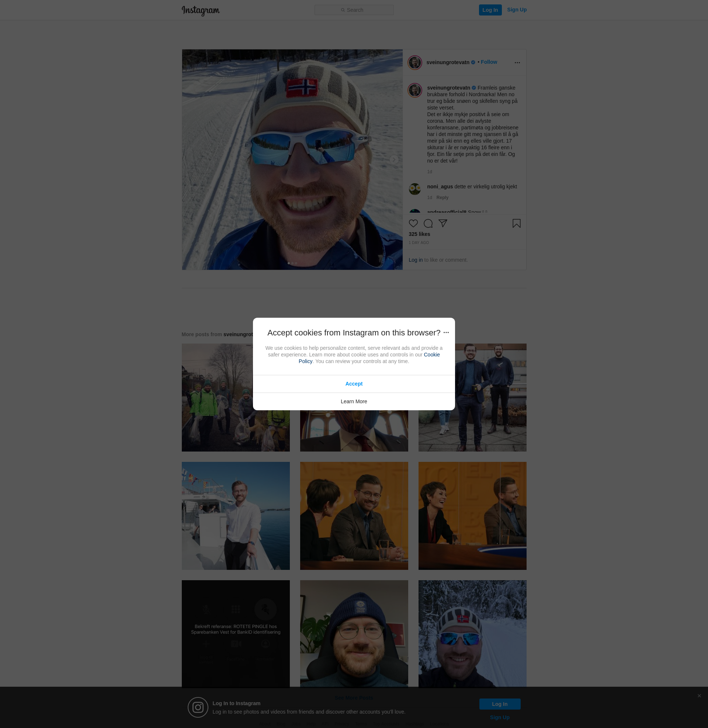The width and height of the screenshot is (708, 728).
Task: Reply to noni_agus comment
Action: 442,198
